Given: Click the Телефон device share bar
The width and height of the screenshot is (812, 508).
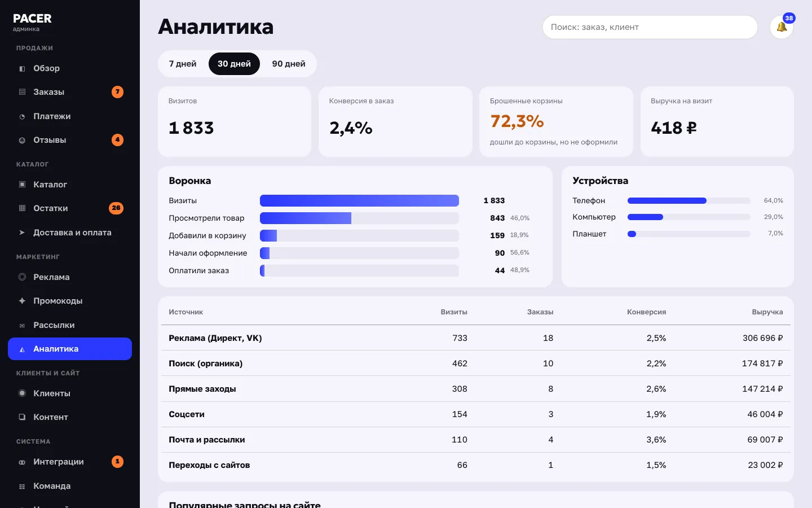Looking at the screenshot, I should pos(689,200).
